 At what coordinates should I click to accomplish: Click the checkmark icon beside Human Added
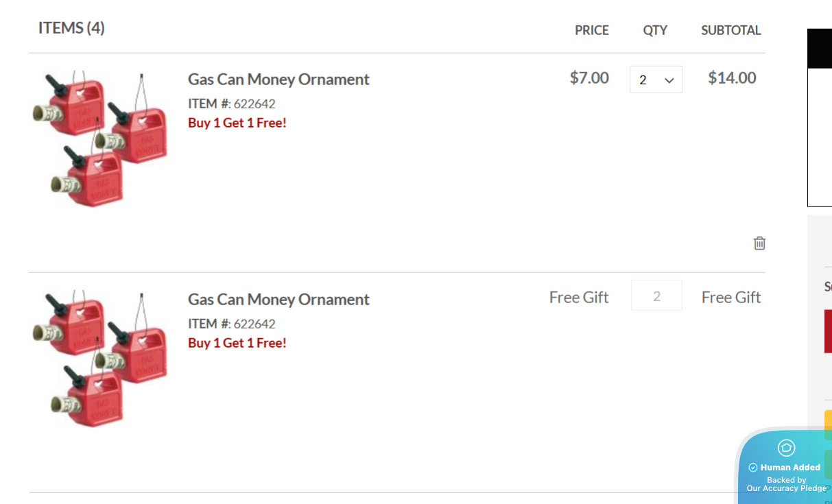[752, 468]
